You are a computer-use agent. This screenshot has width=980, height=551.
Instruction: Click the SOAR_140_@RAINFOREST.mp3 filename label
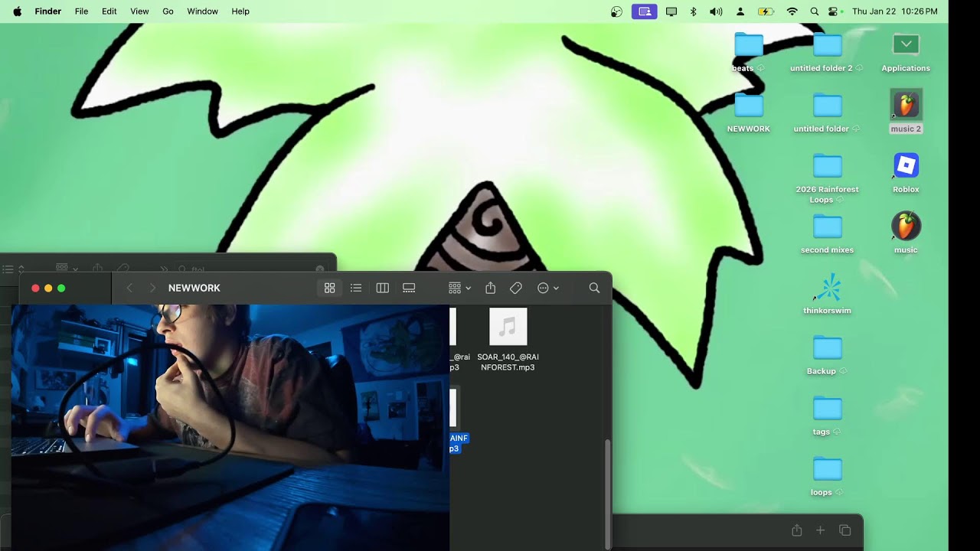pos(508,362)
